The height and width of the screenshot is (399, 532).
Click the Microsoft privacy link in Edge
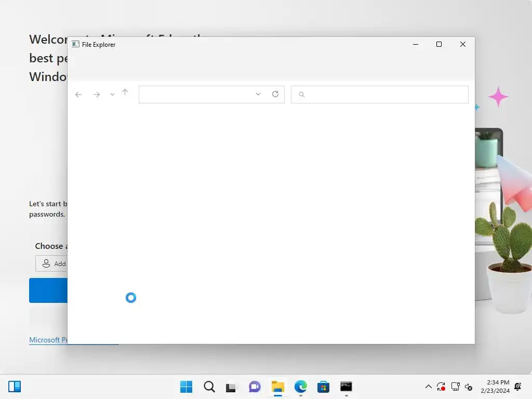pos(48,340)
